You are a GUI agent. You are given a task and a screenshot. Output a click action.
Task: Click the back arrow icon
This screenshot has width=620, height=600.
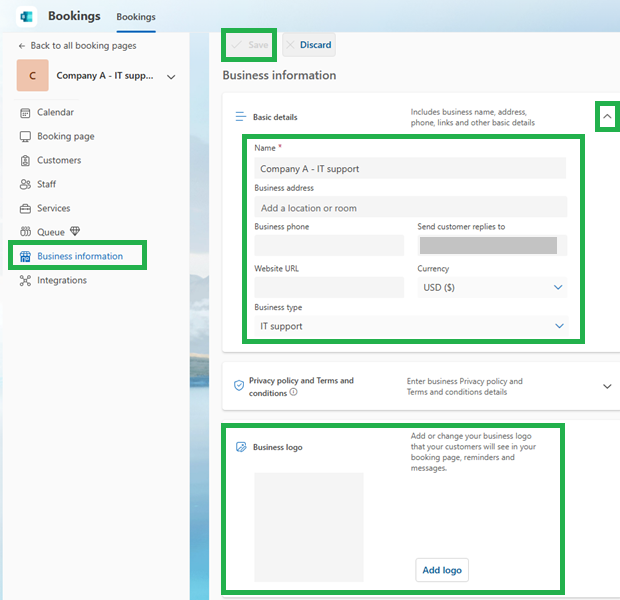tap(22, 46)
